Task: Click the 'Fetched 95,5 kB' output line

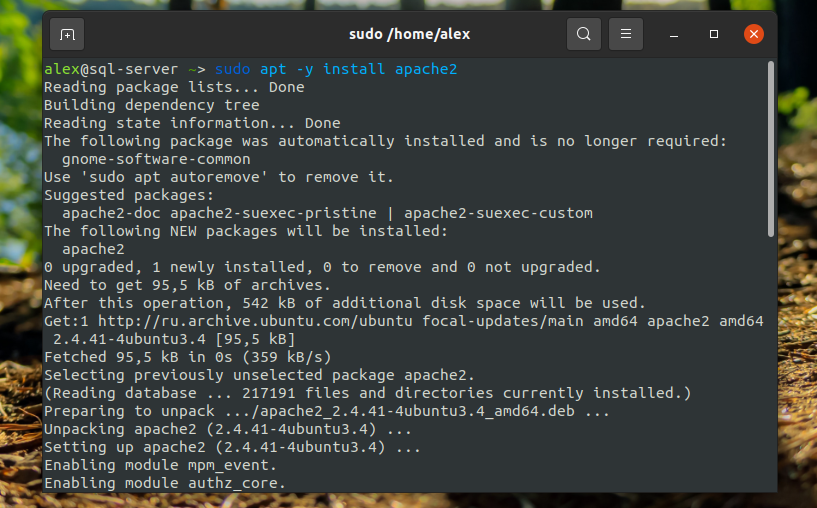Action: 188,357
